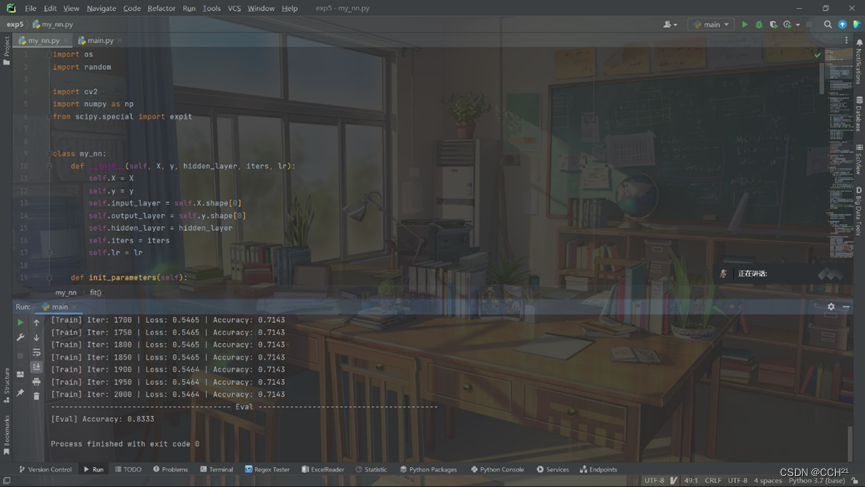
Task: Open Run panel gear settings
Action: tap(831, 307)
